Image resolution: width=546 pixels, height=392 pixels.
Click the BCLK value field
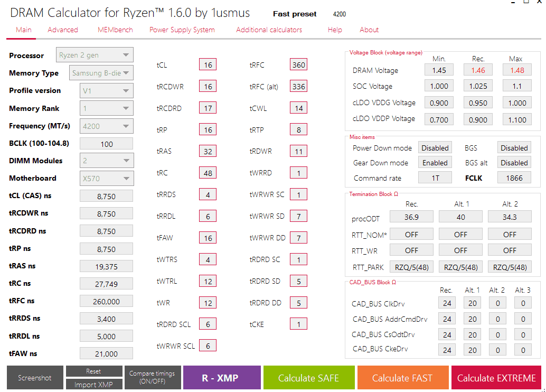pyautogui.click(x=106, y=144)
